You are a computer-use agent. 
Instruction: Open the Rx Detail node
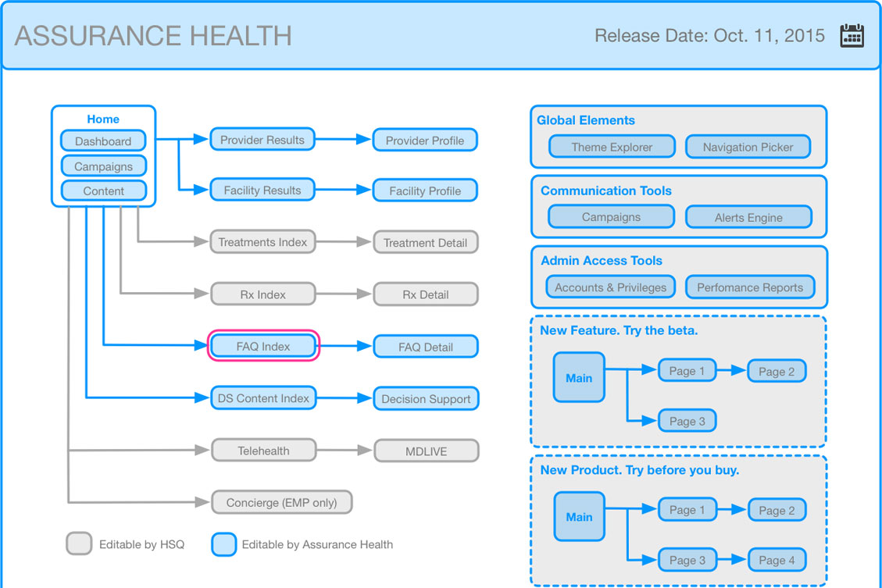[426, 294]
